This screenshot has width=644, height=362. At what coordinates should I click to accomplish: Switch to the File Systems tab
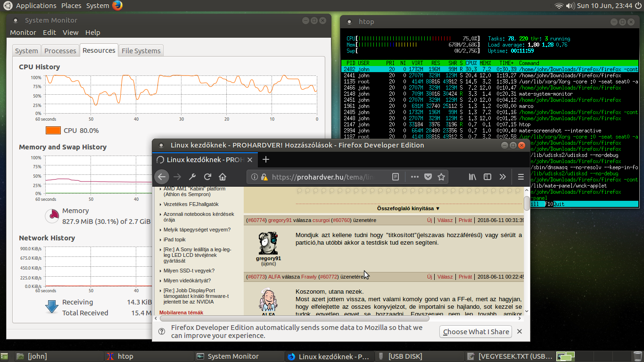(x=141, y=51)
